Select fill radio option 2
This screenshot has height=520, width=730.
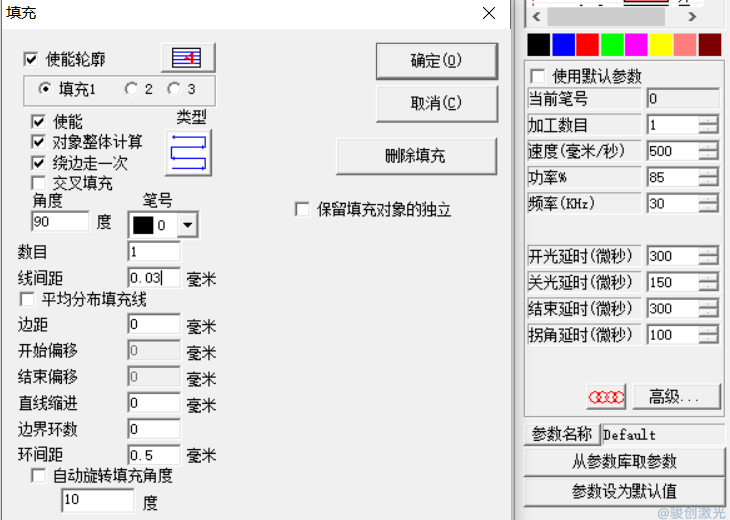[x=131, y=88]
